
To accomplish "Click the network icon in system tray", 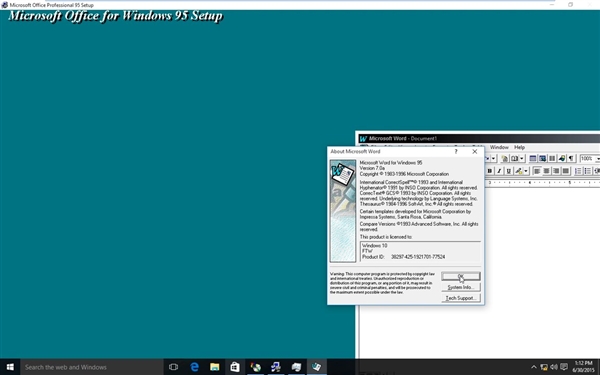I will [x=544, y=367].
